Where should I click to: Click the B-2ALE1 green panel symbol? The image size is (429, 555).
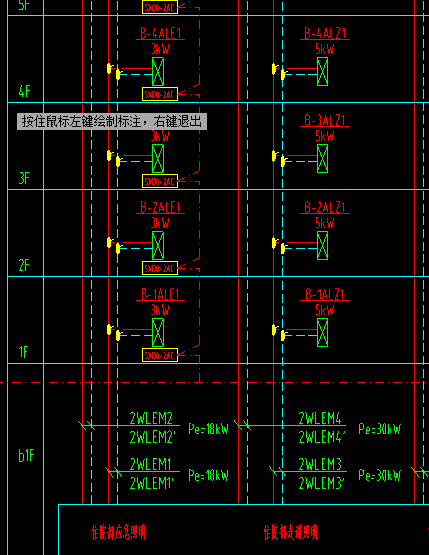coord(158,245)
